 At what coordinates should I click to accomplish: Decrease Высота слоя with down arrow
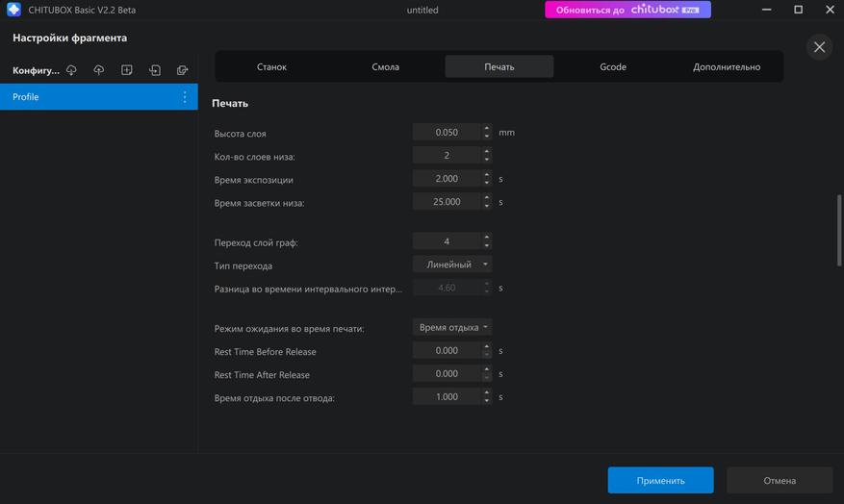coord(487,136)
